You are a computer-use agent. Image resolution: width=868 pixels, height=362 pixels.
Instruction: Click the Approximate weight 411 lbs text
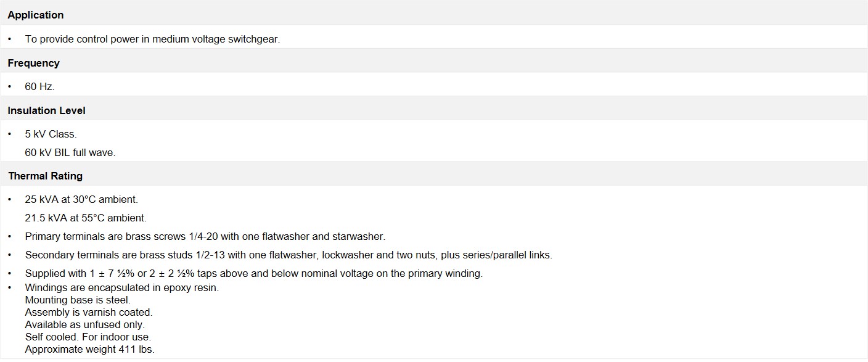(x=90, y=349)
